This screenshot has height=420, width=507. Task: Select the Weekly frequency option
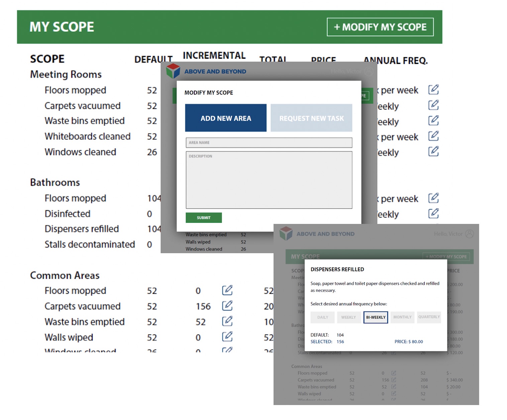(x=348, y=317)
